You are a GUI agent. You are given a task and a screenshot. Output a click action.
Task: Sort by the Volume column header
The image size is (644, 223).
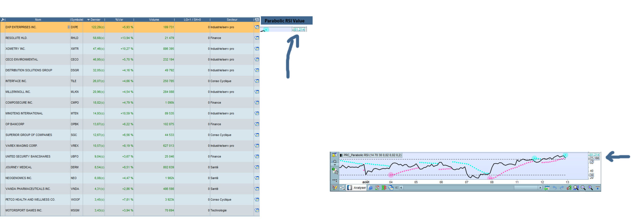coord(154,19)
